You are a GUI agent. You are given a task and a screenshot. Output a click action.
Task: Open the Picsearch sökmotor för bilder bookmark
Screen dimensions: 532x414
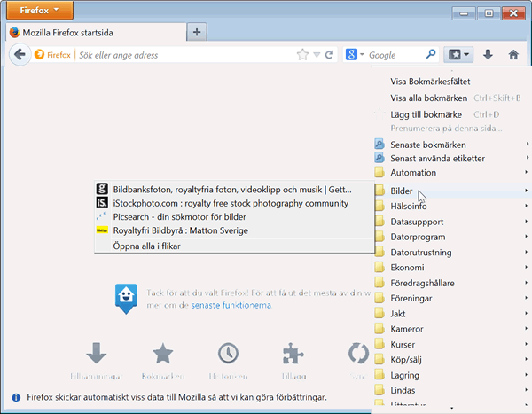point(234,216)
